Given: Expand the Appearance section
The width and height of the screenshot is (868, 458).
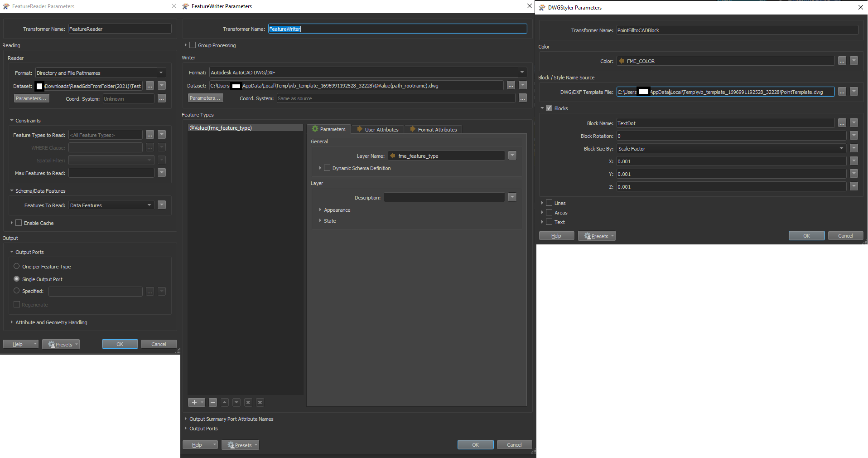Looking at the screenshot, I should 320,210.
